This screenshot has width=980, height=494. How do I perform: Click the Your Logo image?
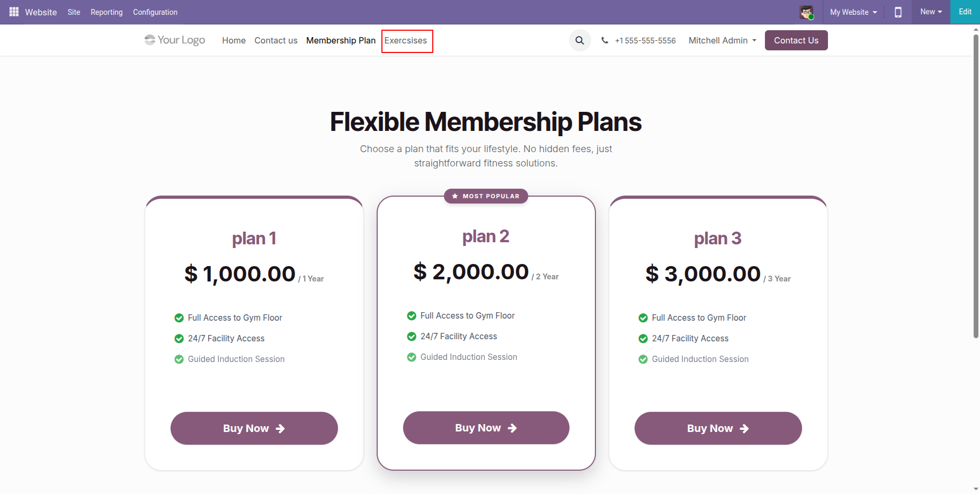point(175,40)
